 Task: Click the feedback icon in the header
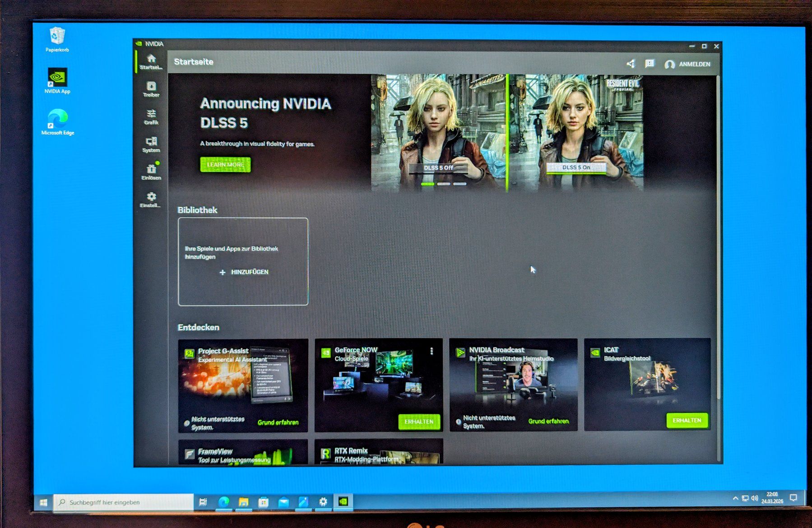click(x=650, y=64)
